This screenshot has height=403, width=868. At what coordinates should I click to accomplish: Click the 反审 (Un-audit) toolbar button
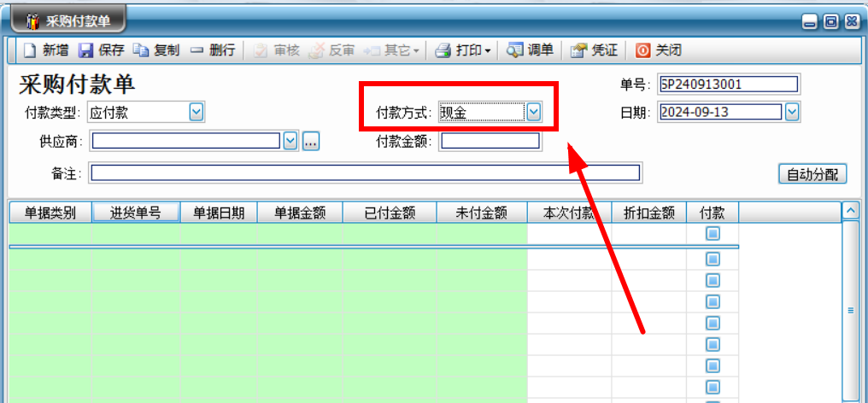[x=331, y=50]
